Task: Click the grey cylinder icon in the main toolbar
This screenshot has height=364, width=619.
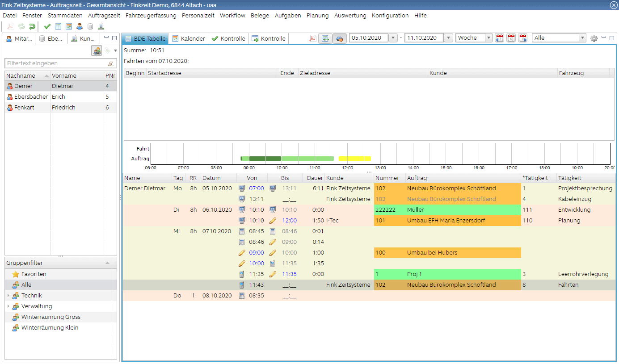Action: point(90,26)
